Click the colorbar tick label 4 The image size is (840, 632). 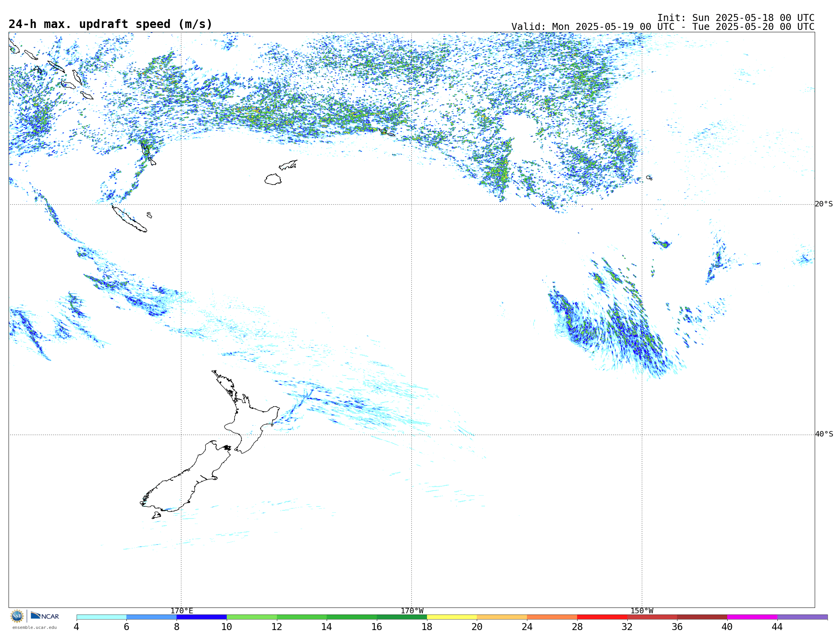77,627
